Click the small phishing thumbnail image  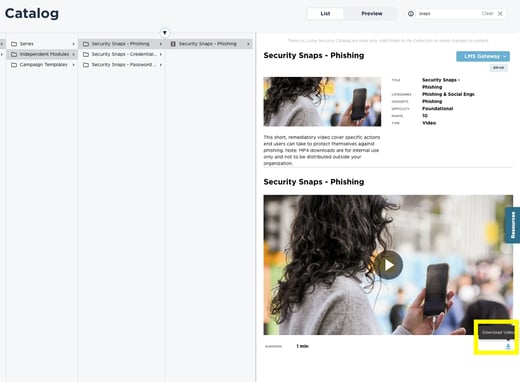coord(322,102)
